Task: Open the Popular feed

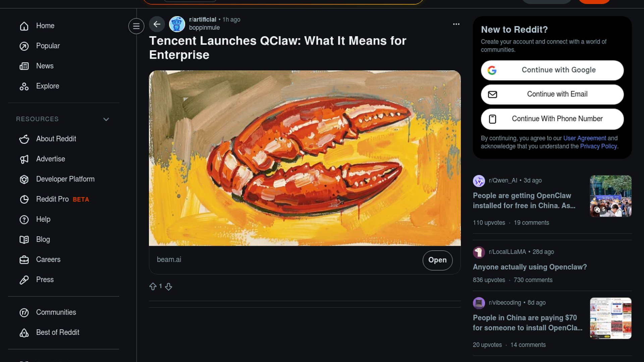Action: point(48,46)
